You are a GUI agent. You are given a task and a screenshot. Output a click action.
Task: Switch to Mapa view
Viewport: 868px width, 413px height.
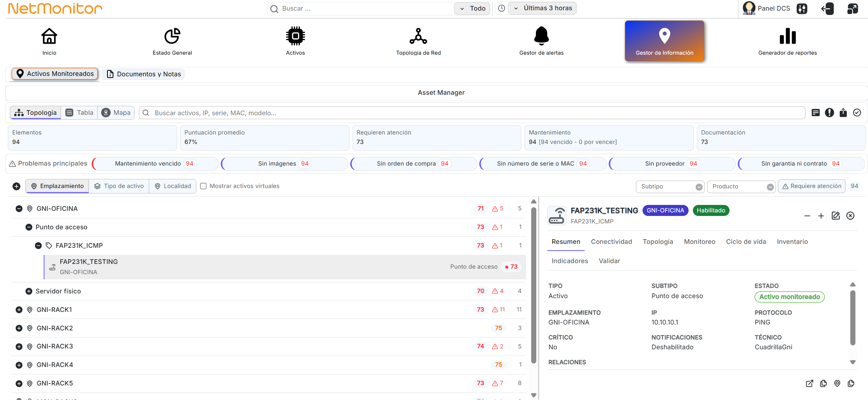[116, 112]
